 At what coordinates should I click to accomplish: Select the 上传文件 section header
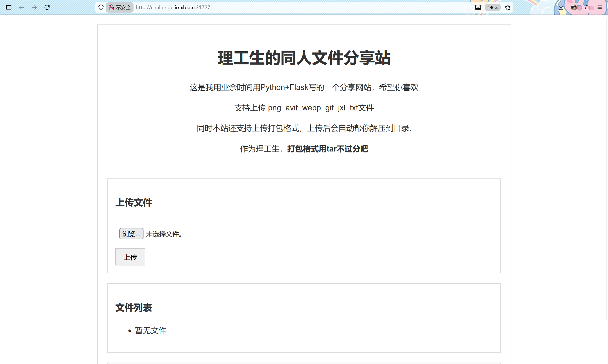pos(134,202)
